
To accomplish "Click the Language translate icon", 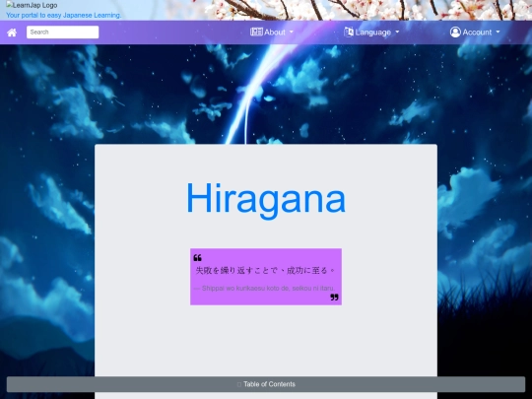I will (x=349, y=32).
